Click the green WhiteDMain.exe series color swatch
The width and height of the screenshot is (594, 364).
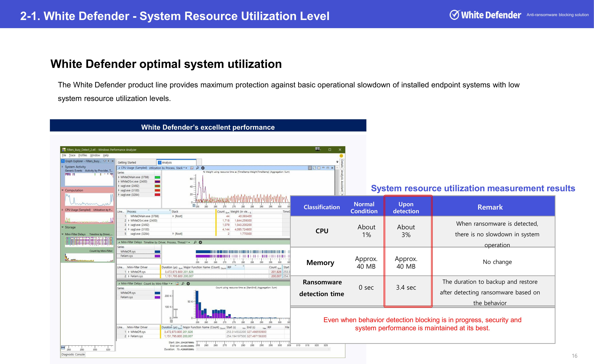tap(157, 177)
